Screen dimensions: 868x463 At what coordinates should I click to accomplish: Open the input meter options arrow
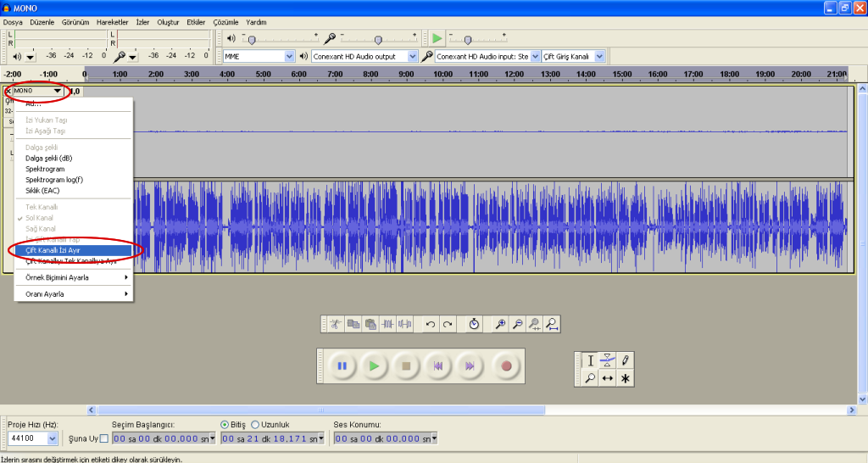tap(133, 57)
